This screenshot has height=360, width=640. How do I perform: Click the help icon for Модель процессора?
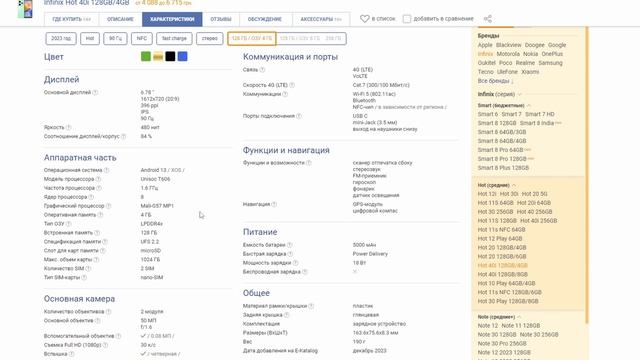click(98, 179)
